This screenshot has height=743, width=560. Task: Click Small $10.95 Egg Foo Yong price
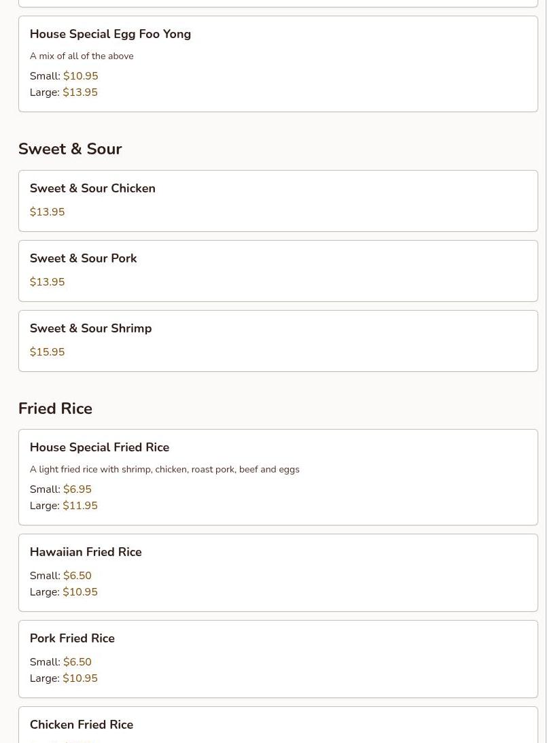(x=80, y=76)
